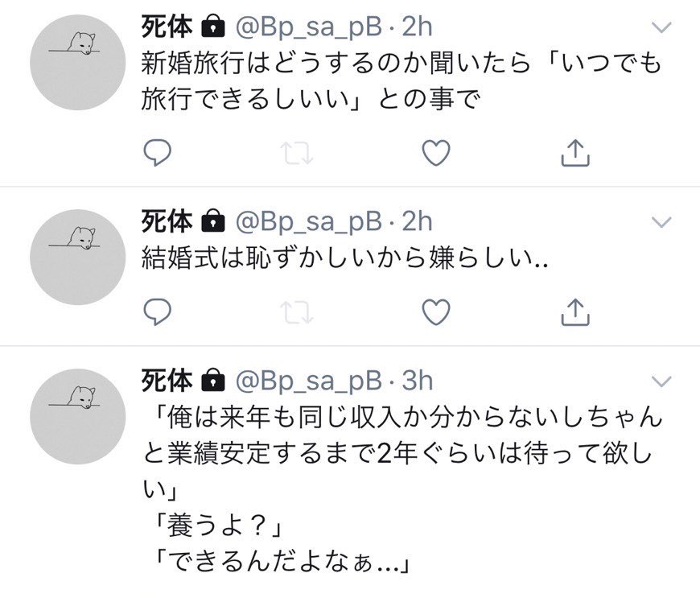Share the 新婚旅行 tweet
This screenshot has width=700, height=598.
click(x=576, y=152)
